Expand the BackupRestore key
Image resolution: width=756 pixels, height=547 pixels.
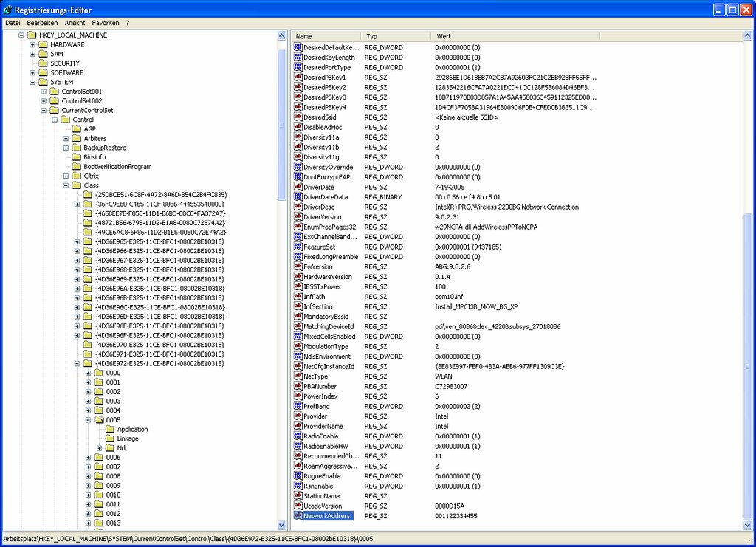pos(66,148)
